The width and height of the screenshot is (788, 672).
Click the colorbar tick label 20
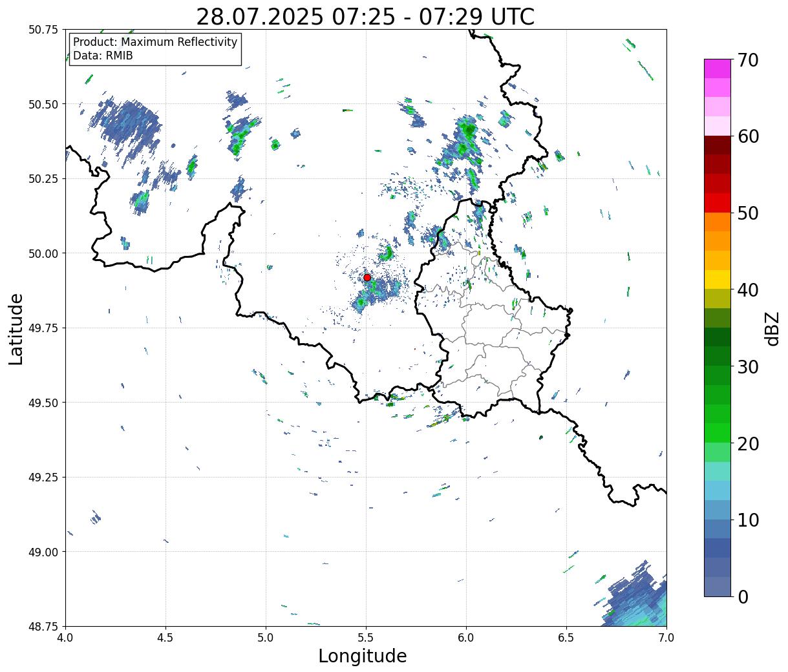click(x=748, y=443)
